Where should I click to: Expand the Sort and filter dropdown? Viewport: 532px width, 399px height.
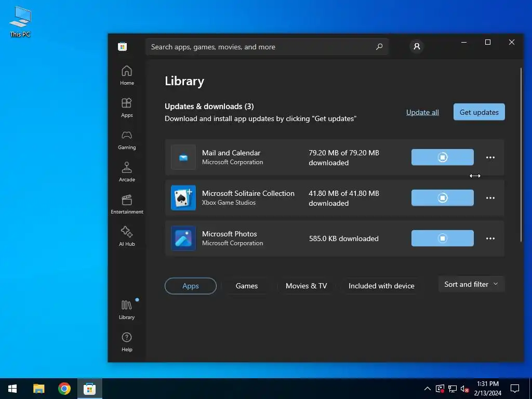pos(471,284)
